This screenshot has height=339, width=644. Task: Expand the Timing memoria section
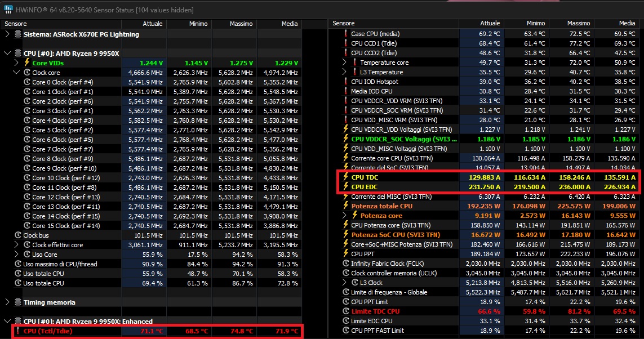click(x=7, y=302)
